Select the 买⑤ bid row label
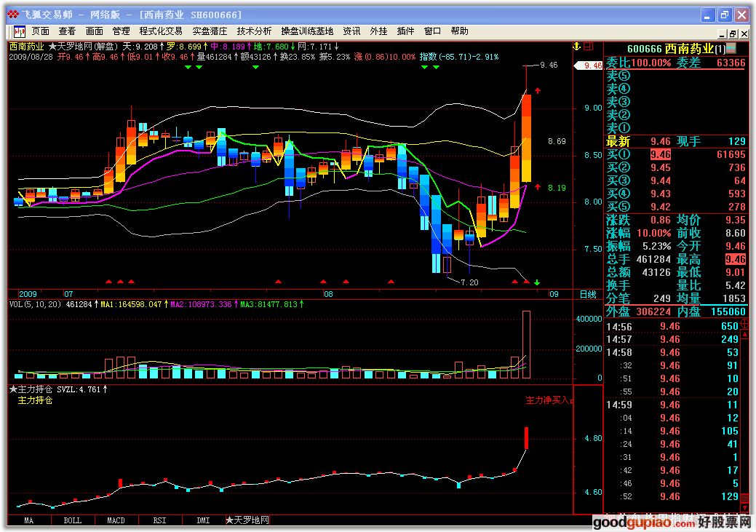756x532 pixels. click(x=618, y=207)
